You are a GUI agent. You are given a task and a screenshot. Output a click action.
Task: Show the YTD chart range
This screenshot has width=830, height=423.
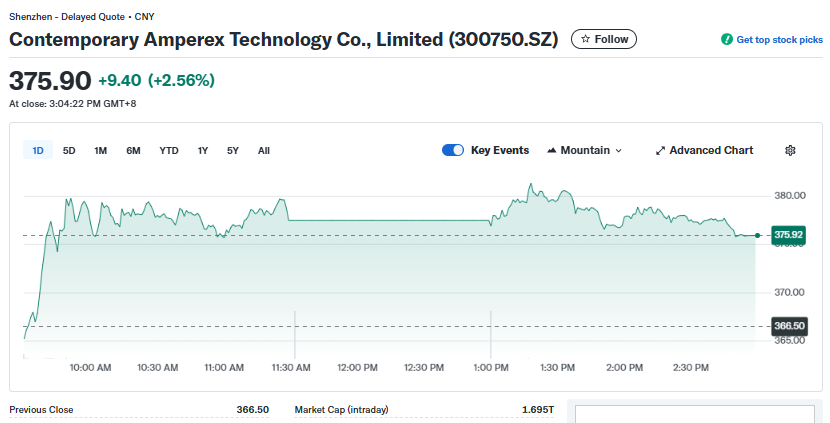(x=169, y=151)
